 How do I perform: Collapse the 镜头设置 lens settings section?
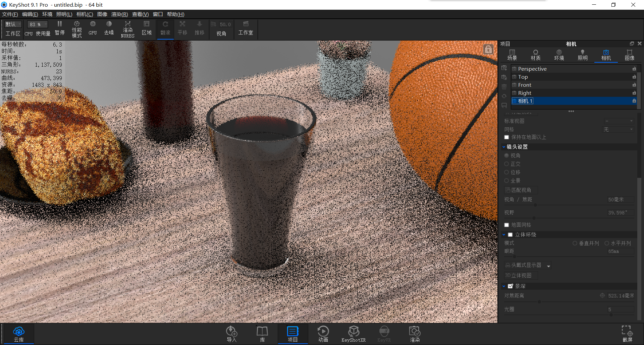[x=504, y=147]
